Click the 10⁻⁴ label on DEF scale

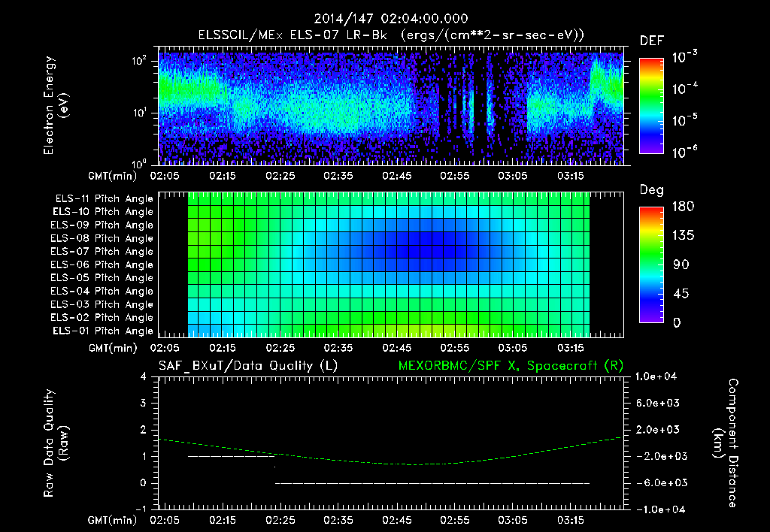click(x=684, y=89)
